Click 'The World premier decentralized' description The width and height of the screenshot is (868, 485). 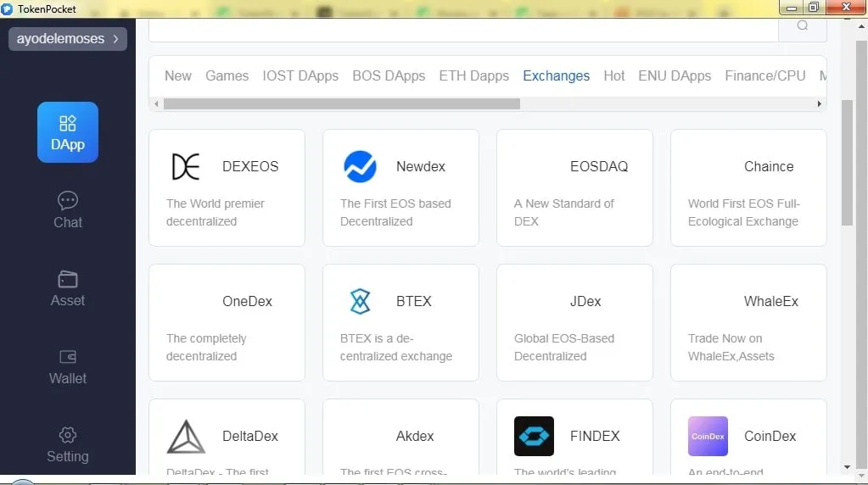[216, 212]
